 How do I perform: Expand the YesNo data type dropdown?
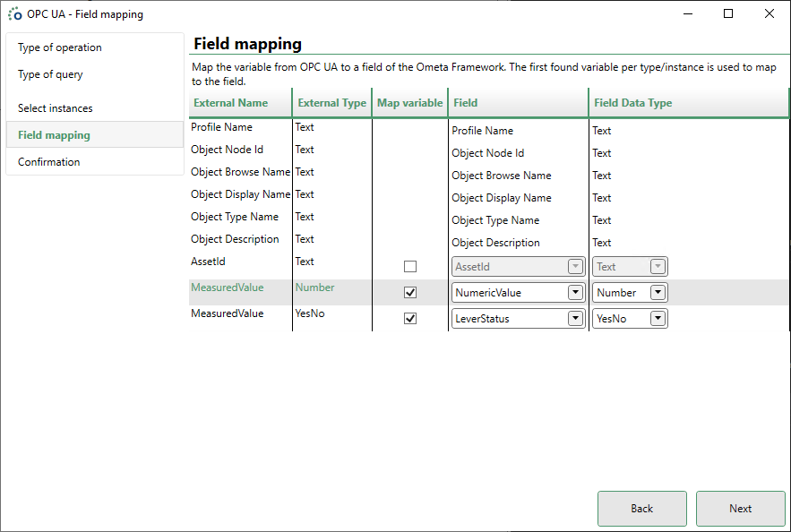click(657, 318)
